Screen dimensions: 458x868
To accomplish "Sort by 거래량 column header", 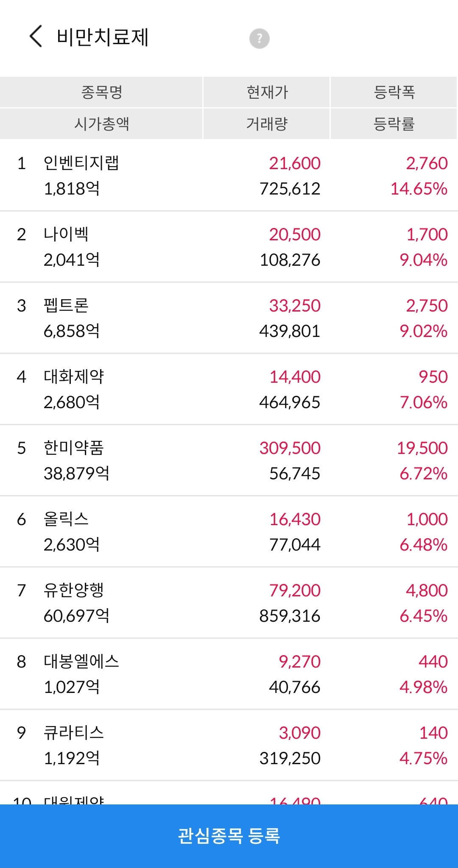I will pyautogui.click(x=267, y=124).
